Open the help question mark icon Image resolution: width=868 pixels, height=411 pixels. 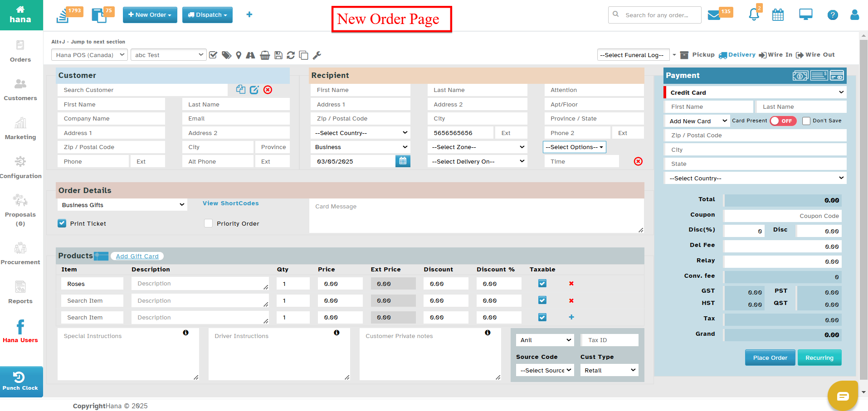coord(833,15)
